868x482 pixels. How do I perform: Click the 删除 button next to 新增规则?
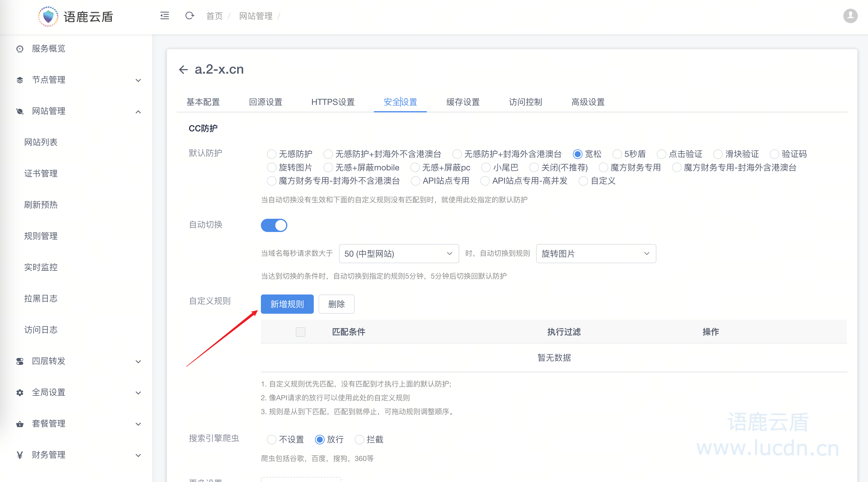pos(336,304)
